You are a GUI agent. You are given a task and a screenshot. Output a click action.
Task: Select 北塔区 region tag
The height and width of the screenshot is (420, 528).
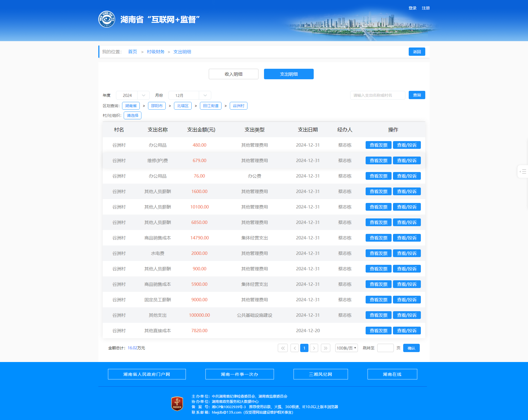(183, 106)
